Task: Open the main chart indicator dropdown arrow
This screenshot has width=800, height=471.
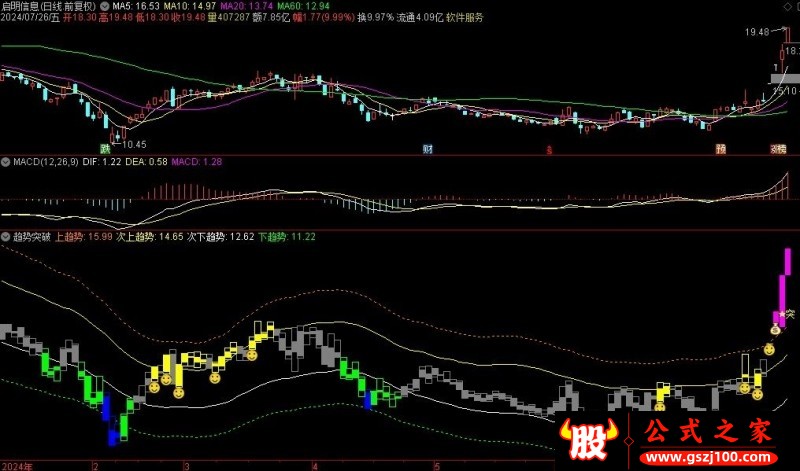Action: click(105, 7)
